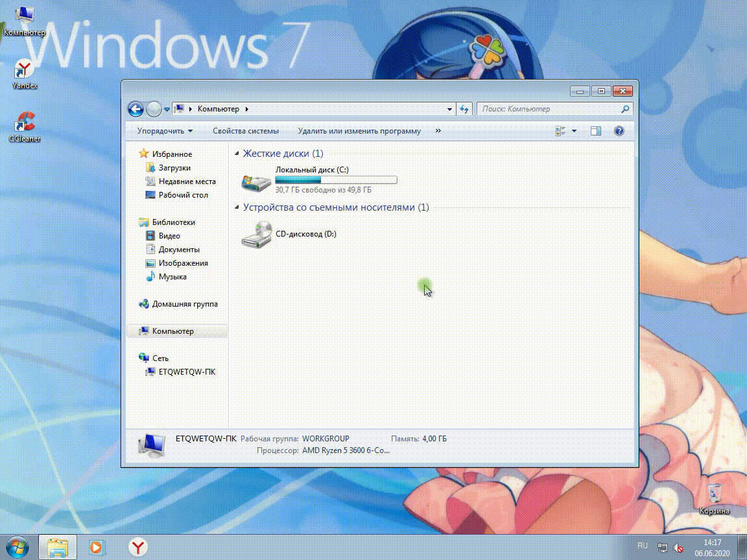
Task: Open the address bar history dropdown
Action: point(449,109)
